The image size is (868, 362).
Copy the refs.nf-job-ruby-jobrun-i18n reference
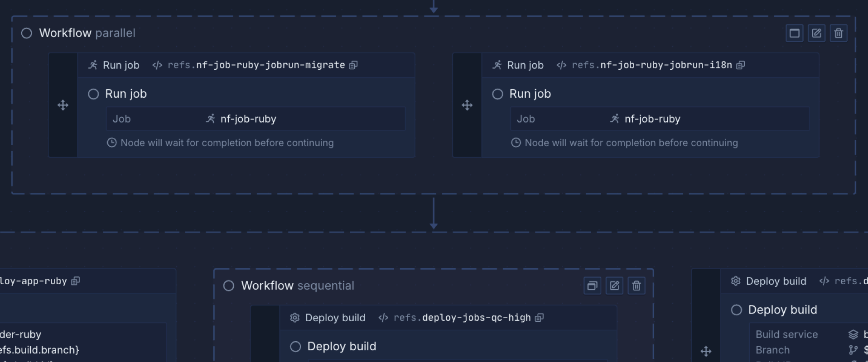click(x=740, y=65)
